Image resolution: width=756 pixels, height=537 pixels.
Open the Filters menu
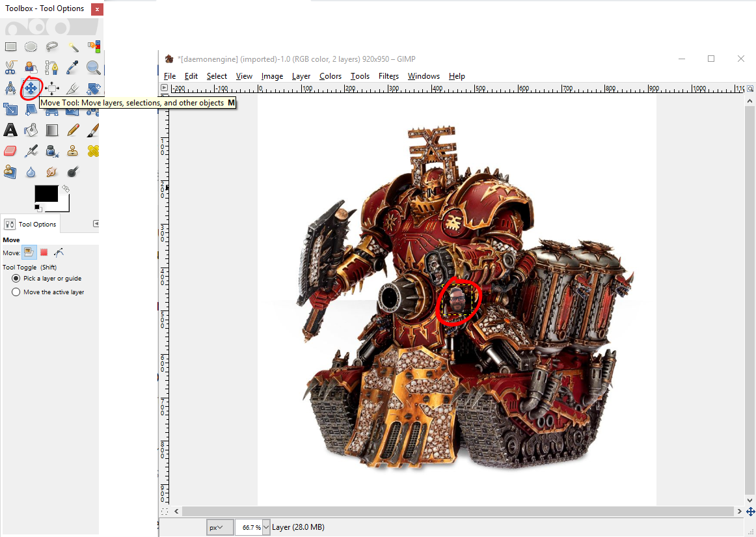388,76
